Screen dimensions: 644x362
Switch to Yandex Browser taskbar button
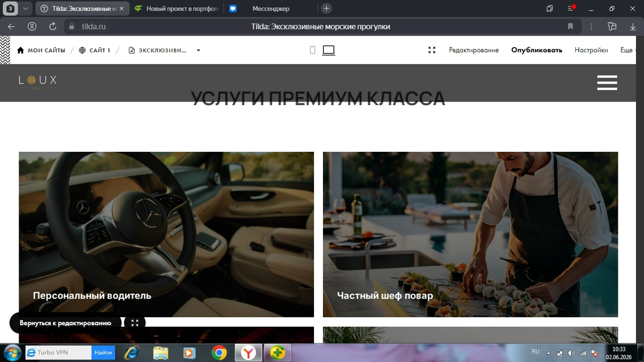pos(248,353)
